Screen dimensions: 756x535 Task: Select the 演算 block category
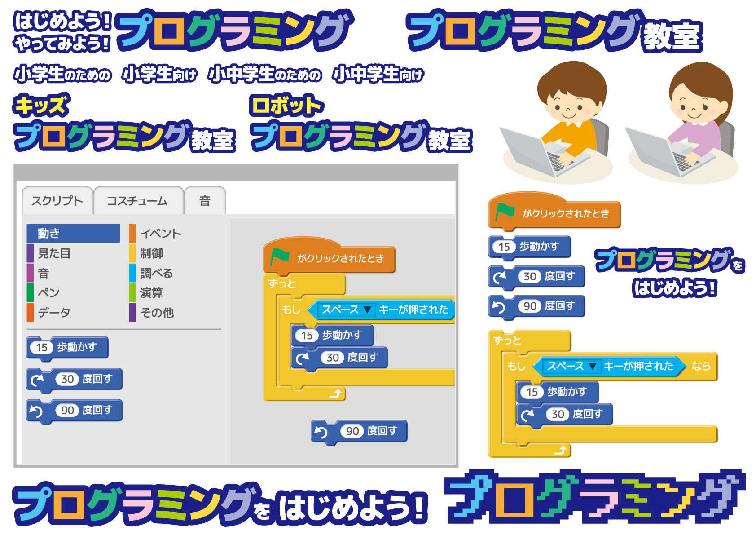146,293
